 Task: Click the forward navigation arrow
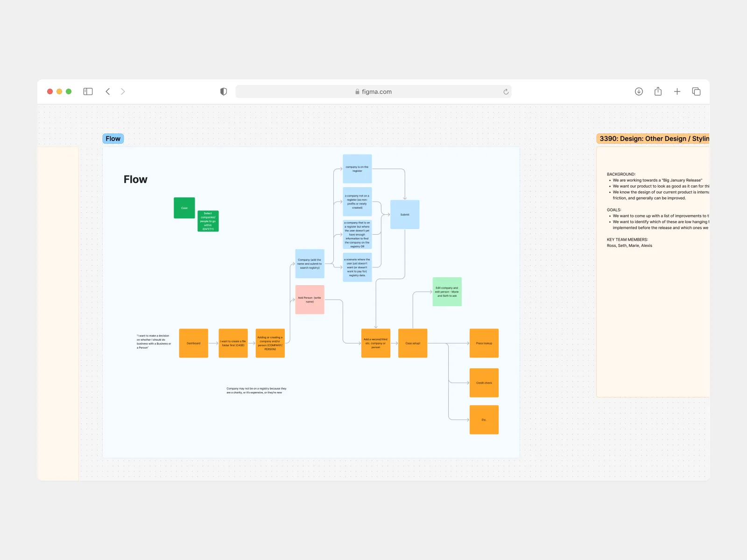coord(123,91)
